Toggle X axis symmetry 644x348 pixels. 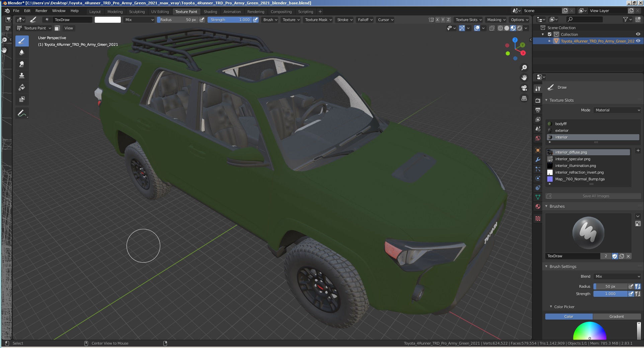[x=437, y=20]
